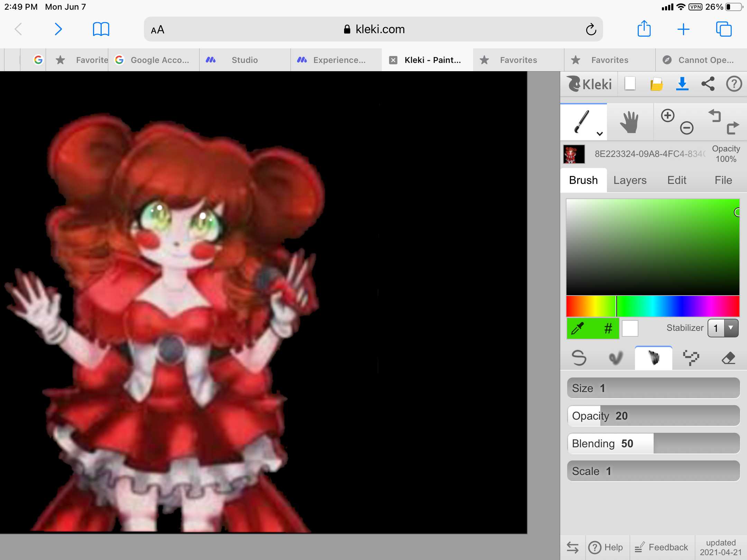Open the Safari share sheet

pyautogui.click(x=644, y=28)
